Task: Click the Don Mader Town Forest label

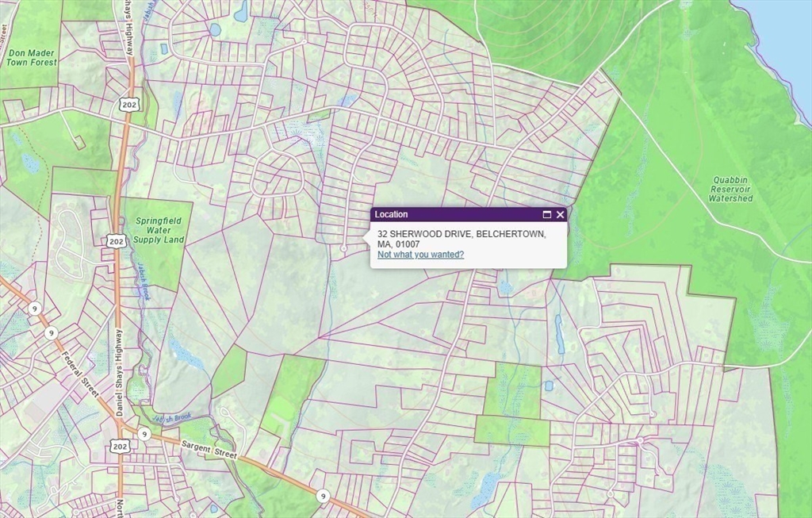Action: (32, 57)
